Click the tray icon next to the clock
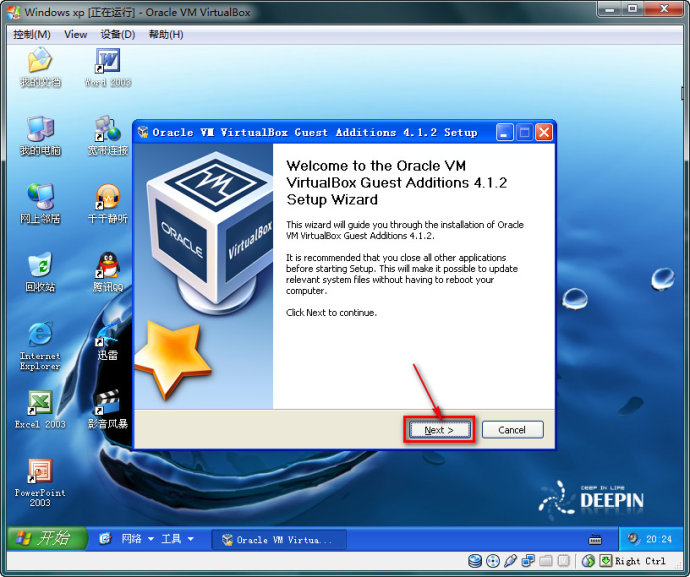The image size is (690, 577). point(633,539)
